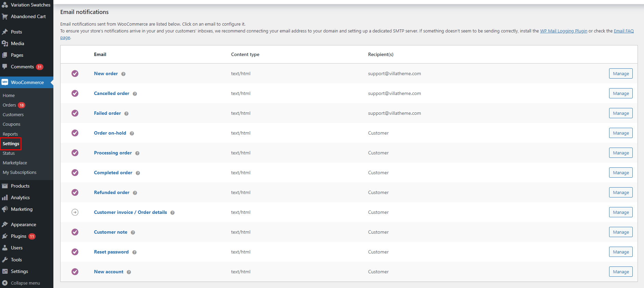Click Manage button for New order
The width and height of the screenshot is (644, 288).
click(x=621, y=73)
